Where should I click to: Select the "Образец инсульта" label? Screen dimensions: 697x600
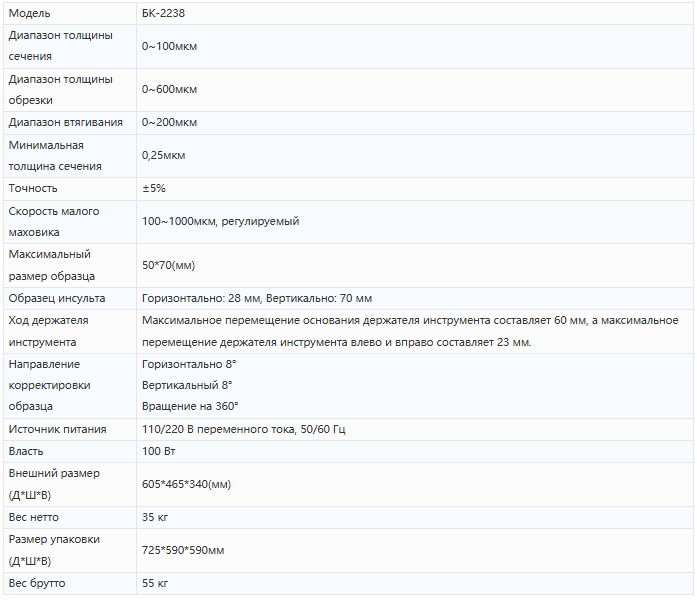pyautogui.click(x=57, y=298)
